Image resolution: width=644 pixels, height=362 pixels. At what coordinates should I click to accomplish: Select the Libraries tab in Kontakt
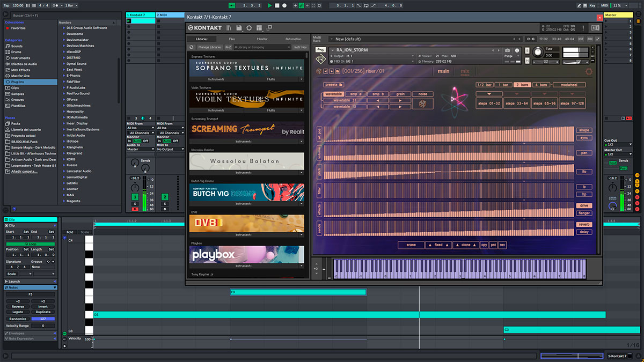click(x=202, y=39)
